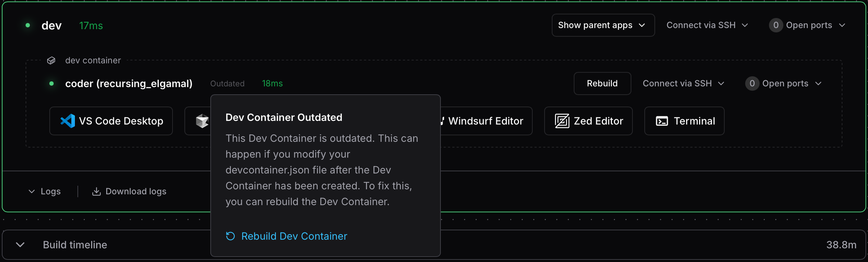Select the dev workspace title

click(52, 25)
